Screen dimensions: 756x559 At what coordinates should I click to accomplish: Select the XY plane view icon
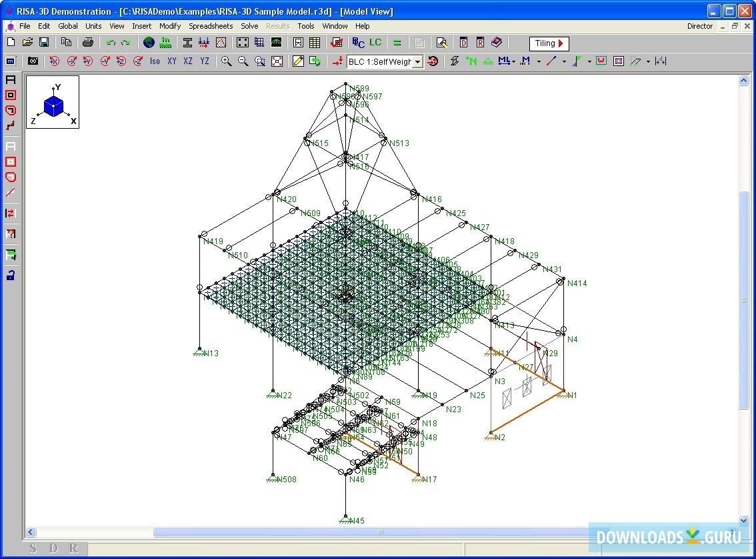(x=173, y=61)
